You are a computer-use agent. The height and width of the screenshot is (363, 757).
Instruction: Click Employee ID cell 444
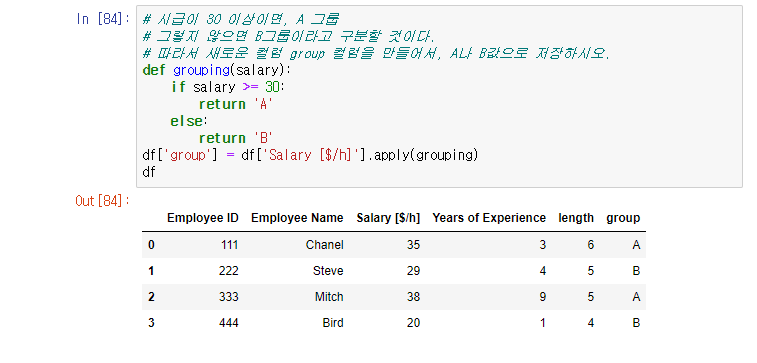pyautogui.click(x=229, y=322)
